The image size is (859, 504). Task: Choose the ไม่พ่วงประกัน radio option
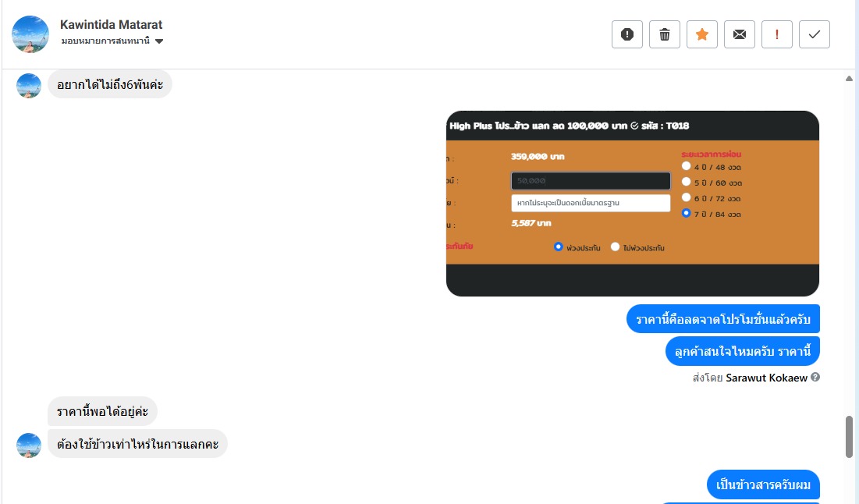point(616,247)
